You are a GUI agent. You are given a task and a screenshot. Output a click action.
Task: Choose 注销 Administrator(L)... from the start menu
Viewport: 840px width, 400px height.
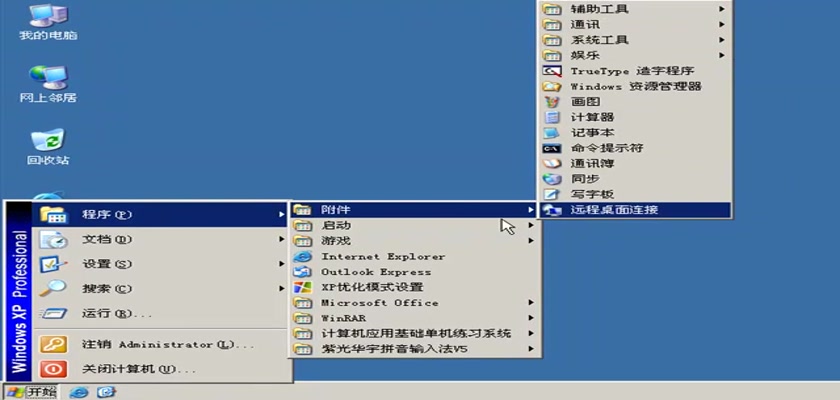161,345
